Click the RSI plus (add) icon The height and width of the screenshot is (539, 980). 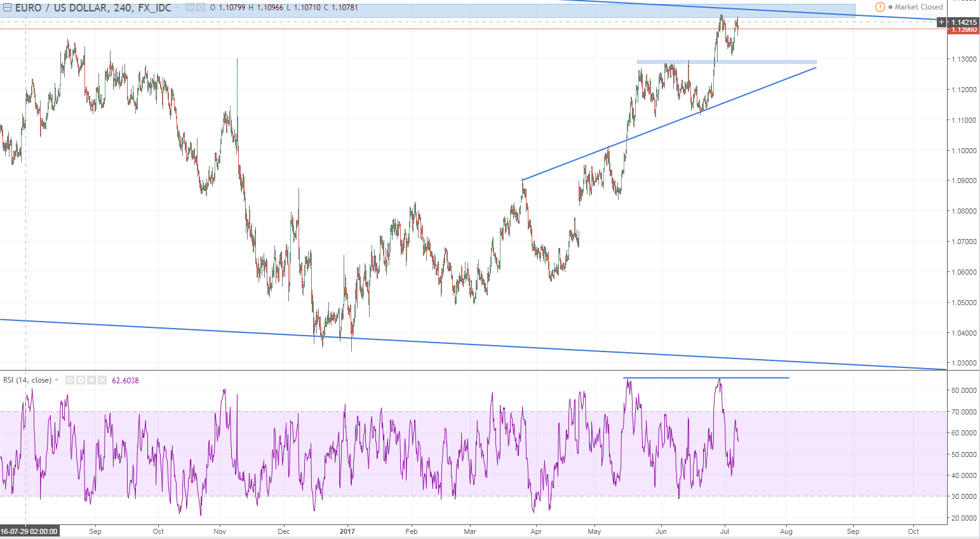click(91, 380)
